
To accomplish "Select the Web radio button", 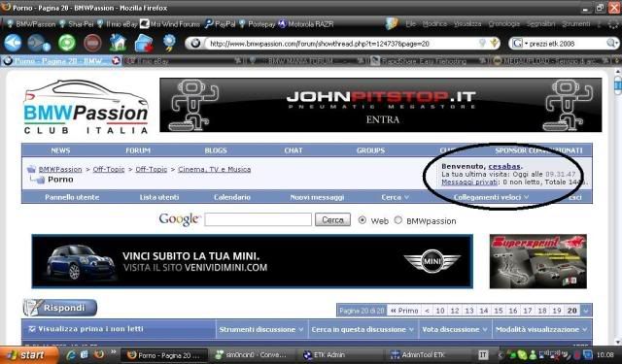I will click(x=362, y=220).
